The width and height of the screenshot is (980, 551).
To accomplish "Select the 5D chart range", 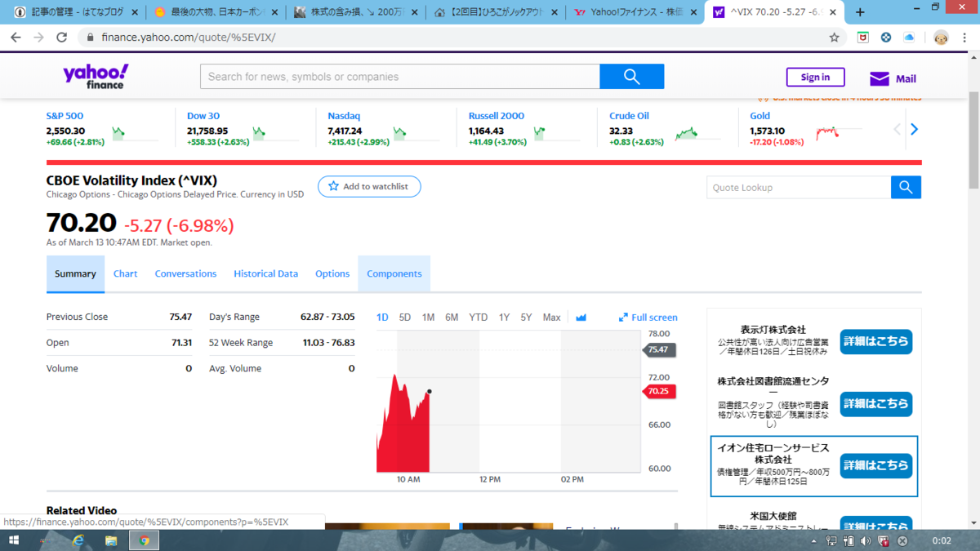I will (x=405, y=318).
